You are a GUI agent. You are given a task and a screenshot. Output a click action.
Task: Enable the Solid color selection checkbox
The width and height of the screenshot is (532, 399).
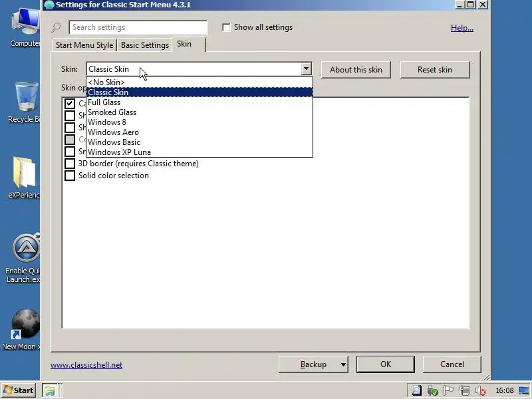pos(70,176)
